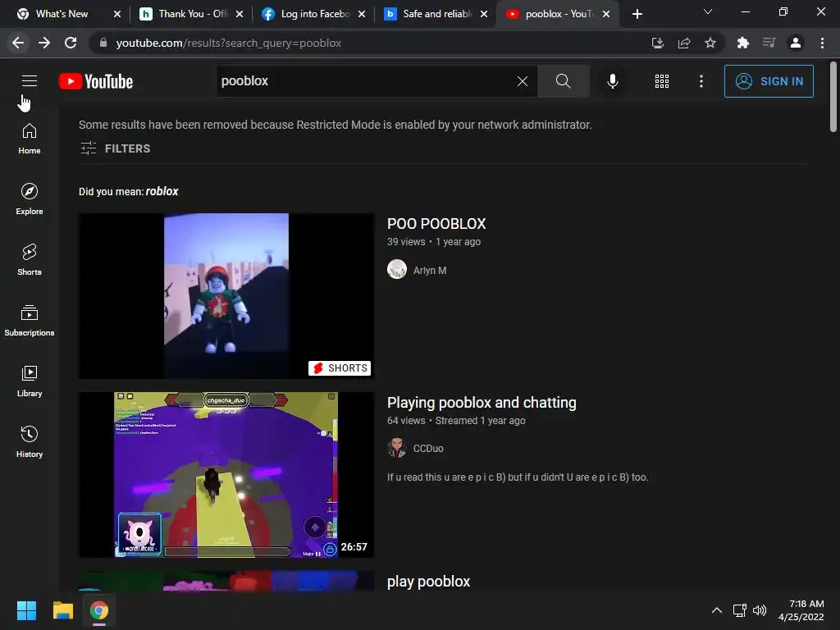Open YouTube settings three-dot menu

pyautogui.click(x=701, y=81)
